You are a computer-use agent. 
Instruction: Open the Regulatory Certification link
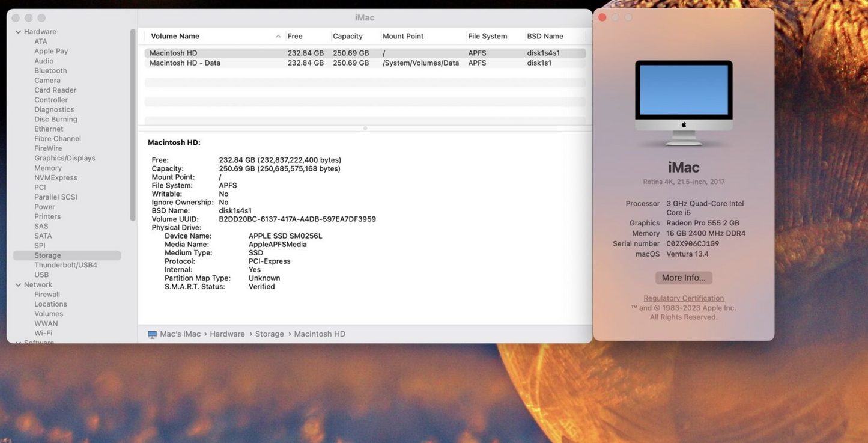click(684, 298)
